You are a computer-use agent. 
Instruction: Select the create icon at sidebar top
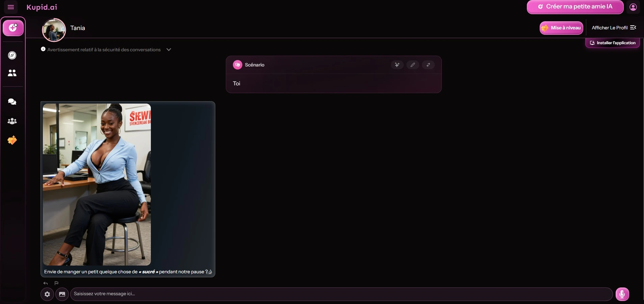[13, 28]
